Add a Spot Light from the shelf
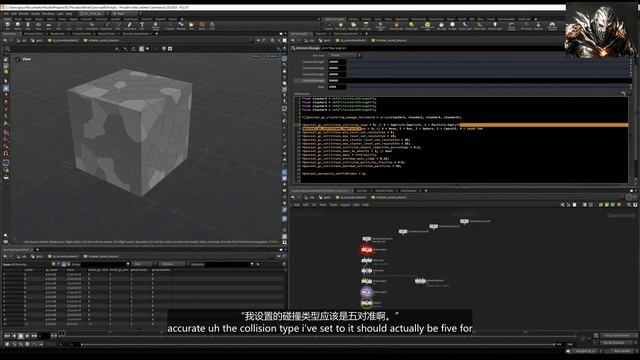Viewport: 640px width, 360px height. 353,26
